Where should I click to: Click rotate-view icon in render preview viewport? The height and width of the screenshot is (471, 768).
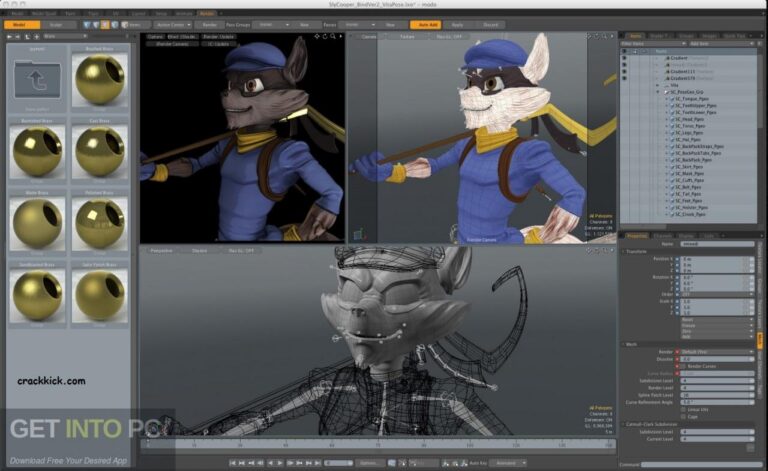pyautogui.click(x=325, y=36)
